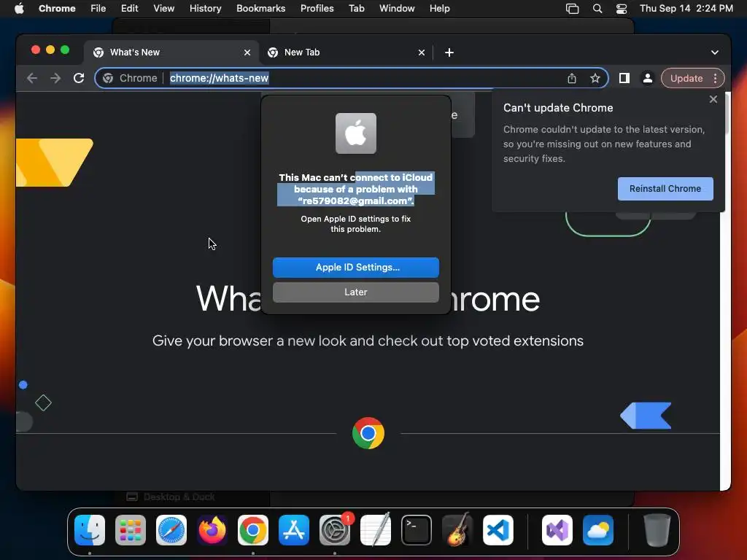Click the share icon in address bar
This screenshot has height=560, width=747.
(x=572, y=78)
